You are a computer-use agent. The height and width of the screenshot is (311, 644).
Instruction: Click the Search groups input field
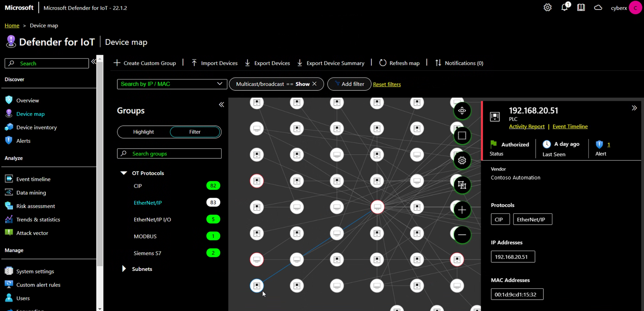(x=169, y=153)
